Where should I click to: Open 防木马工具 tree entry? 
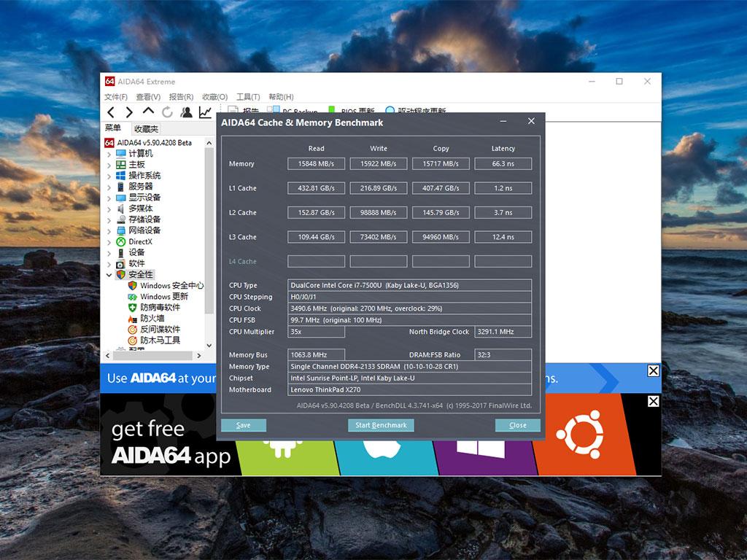click(160, 340)
